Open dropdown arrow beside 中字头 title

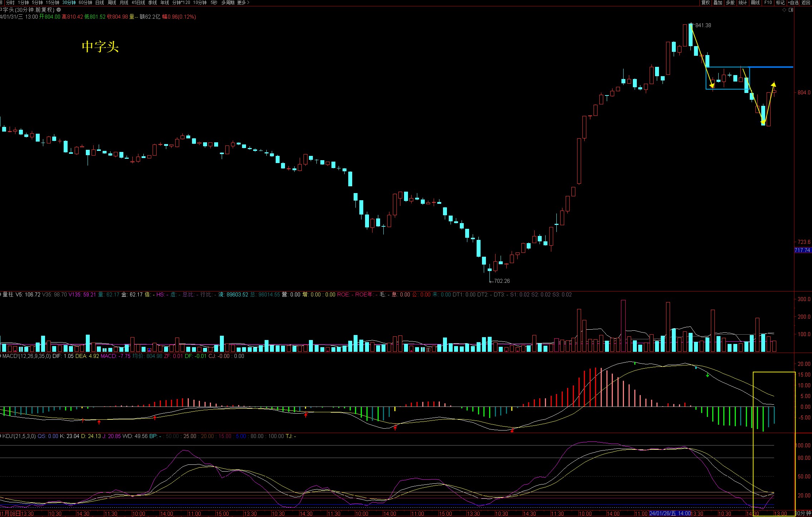[59, 10]
